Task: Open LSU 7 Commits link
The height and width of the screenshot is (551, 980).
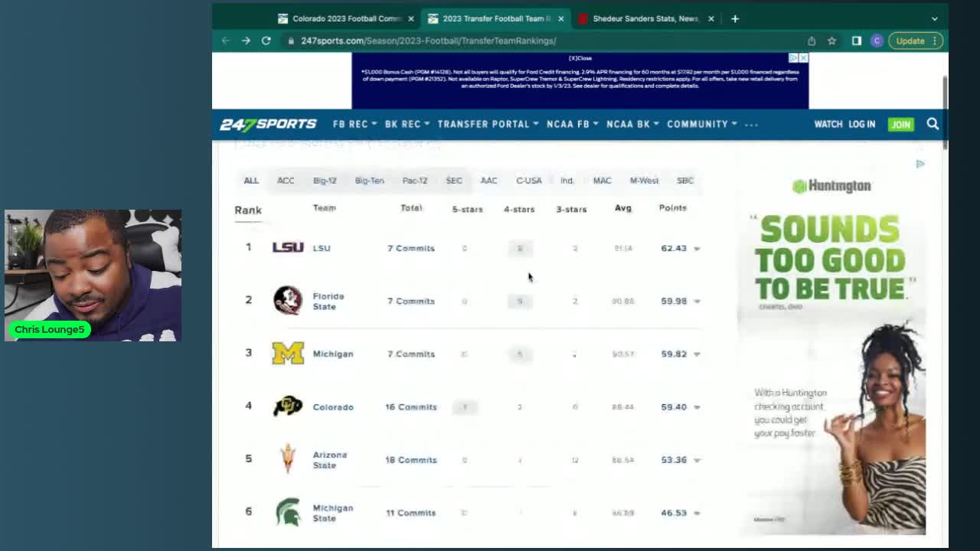Action: (411, 248)
